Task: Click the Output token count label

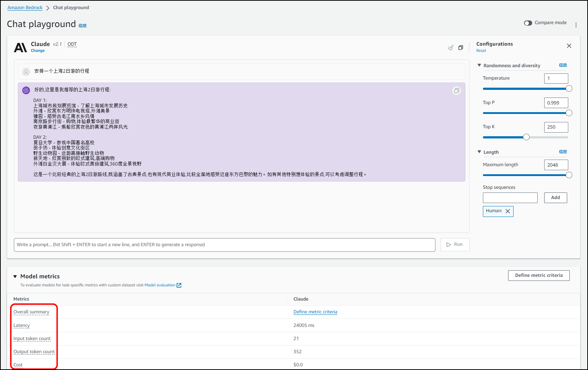Action: point(34,352)
